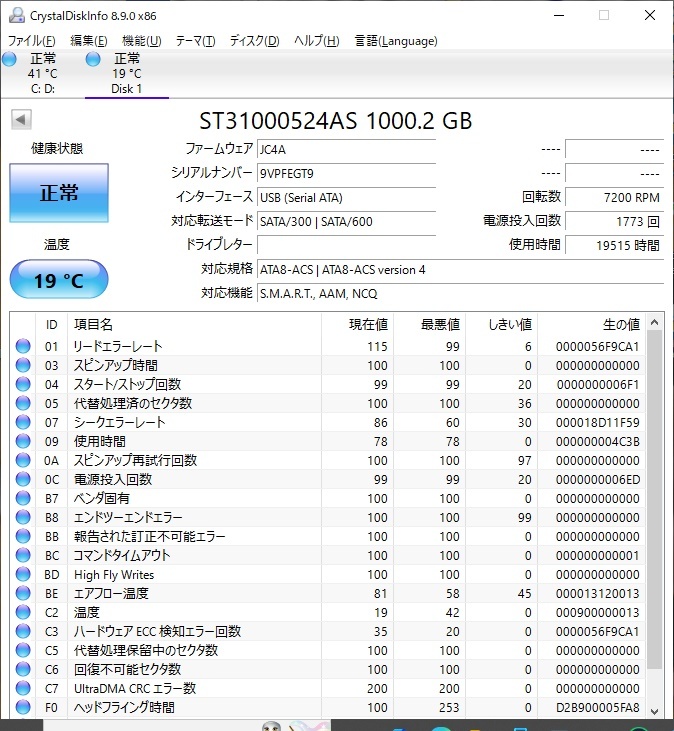Click the previous disk arrow button
Viewport: 674px width, 731px height.
[21, 119]
